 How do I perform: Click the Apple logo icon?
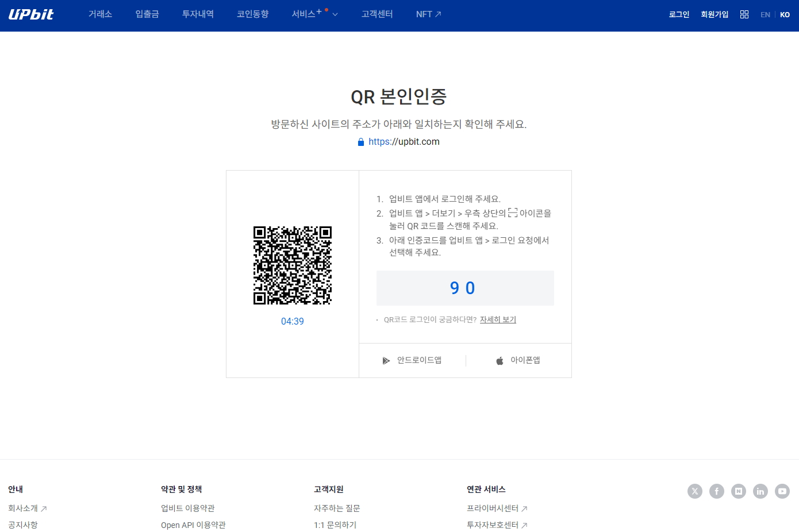(500, 361)
